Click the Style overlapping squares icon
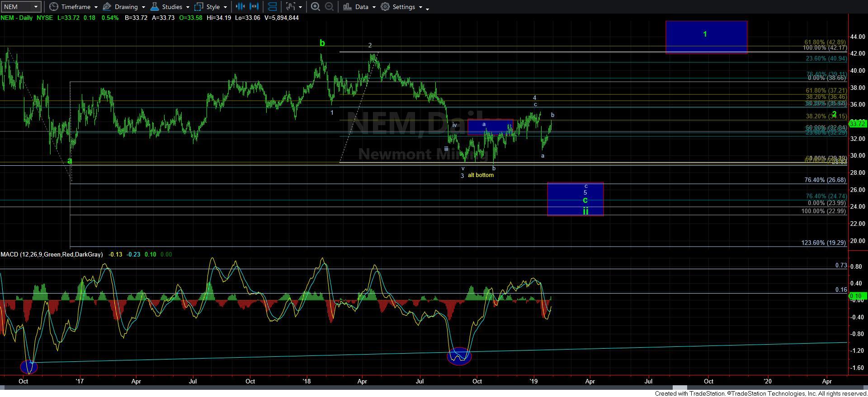 point(199,7)
